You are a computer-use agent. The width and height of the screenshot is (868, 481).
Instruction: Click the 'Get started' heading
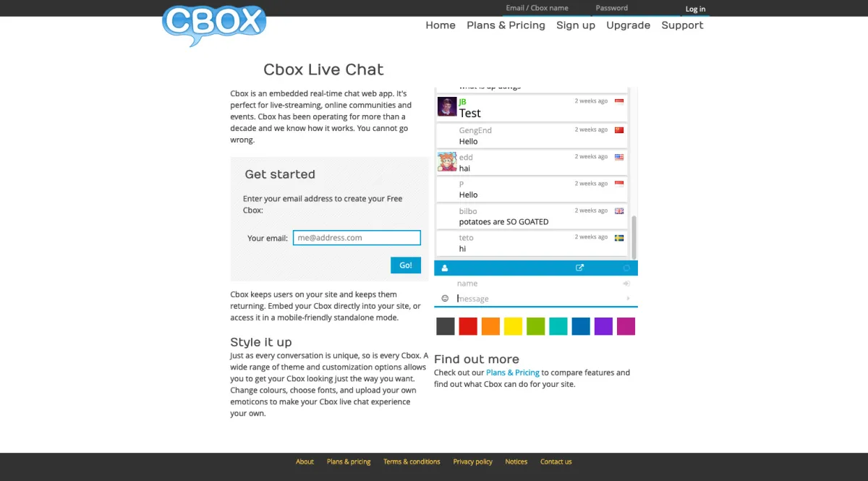pos(280,174)
